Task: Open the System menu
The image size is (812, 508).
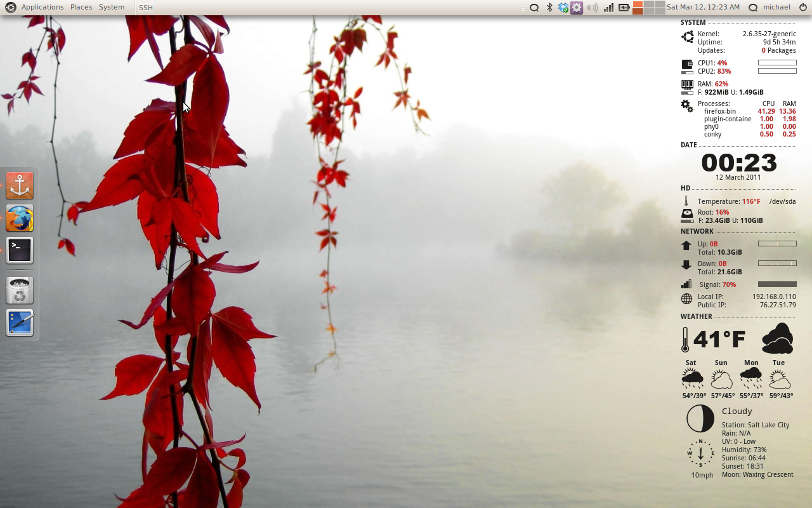Action: point(112,7)
